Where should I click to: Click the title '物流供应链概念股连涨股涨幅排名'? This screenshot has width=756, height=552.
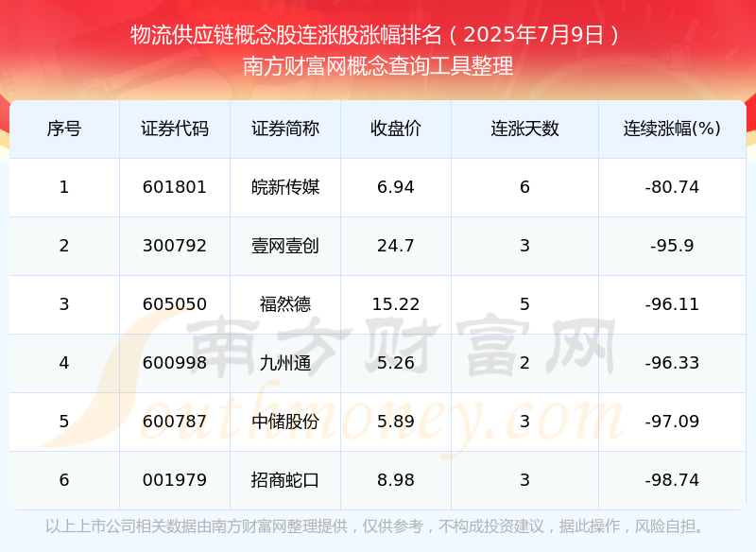click(286, 35)
